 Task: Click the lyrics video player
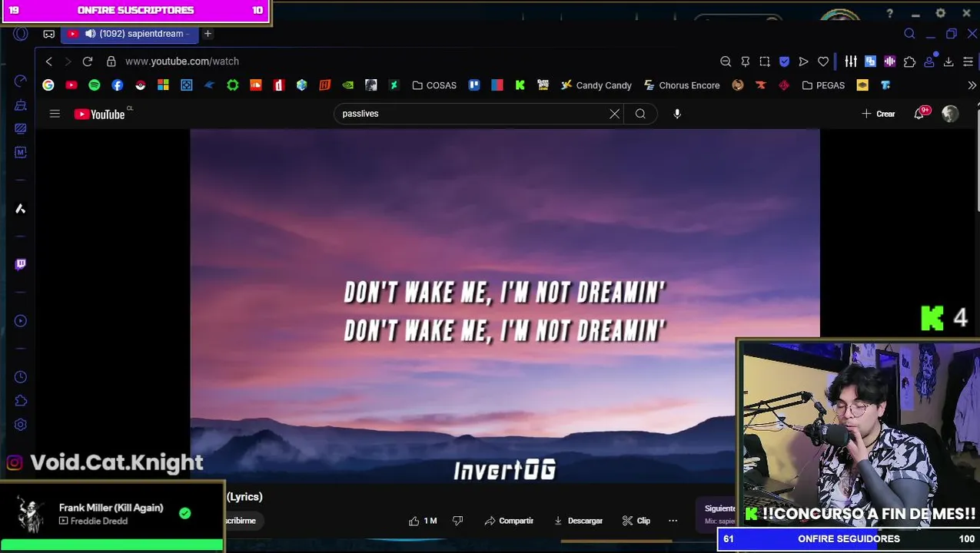pos(505,307)
